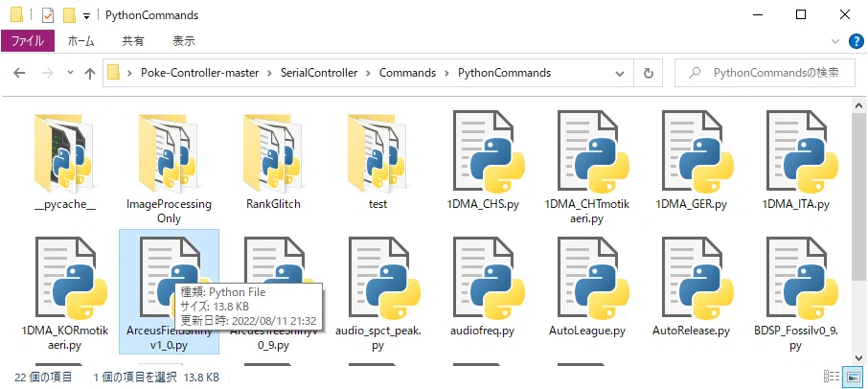Open the ホーム ribbon tab
The height and width of the screenshot is (389, 868).
click(x=80, y=41)
